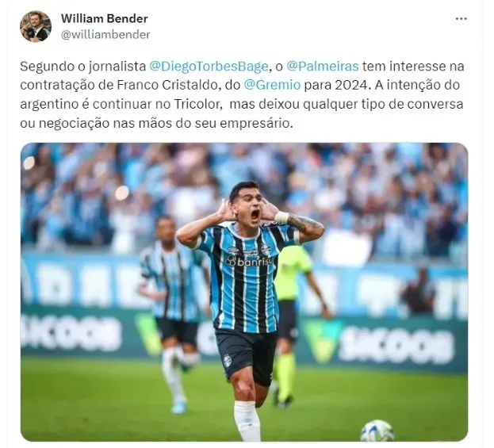The height and width of the screenshot is (448, 494).
Task: Click the tweet text about Franco Cristaldo
Action: tap(242, 94)
